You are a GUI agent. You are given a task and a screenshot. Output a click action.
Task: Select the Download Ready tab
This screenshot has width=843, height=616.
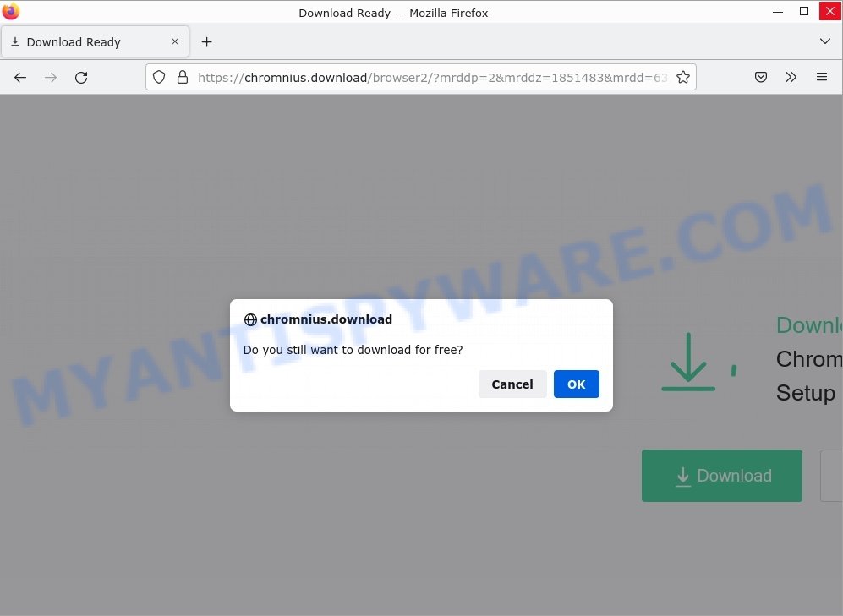96,41
